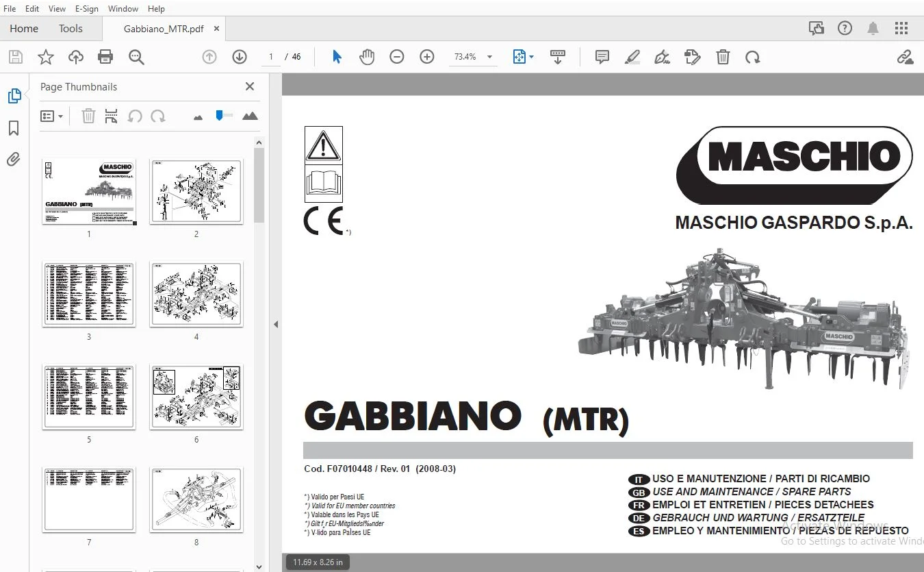Delete with the toolbar trash icon
The width and height of the screenshot is (924, 572).
[723, 57]
